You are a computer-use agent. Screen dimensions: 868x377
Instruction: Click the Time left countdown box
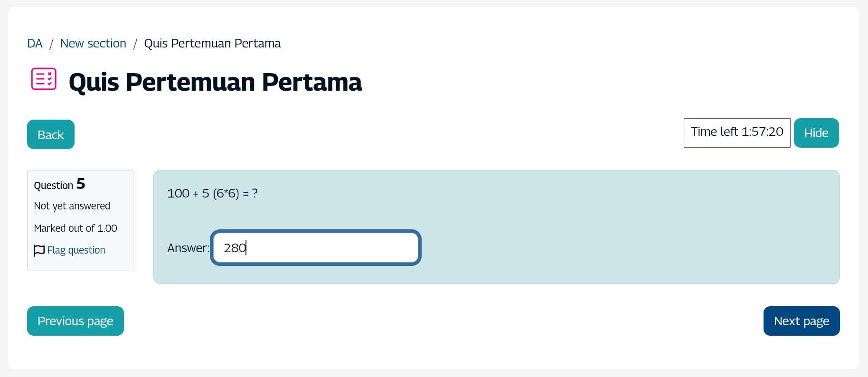click(x=736, y=132)
